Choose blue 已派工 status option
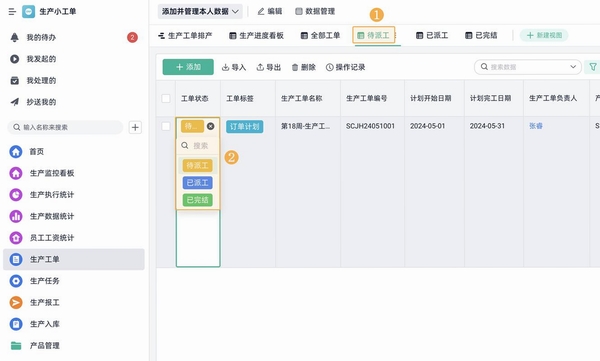This screenshot has height=361, width=600. [197, 183]
